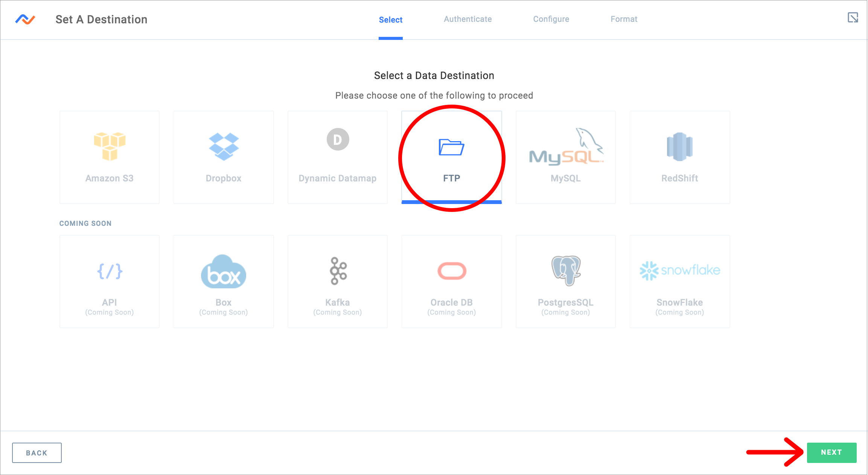Click the Dynamic Datamap label
The width and height of the screenshot is (868, 475).
click(338, 178)
